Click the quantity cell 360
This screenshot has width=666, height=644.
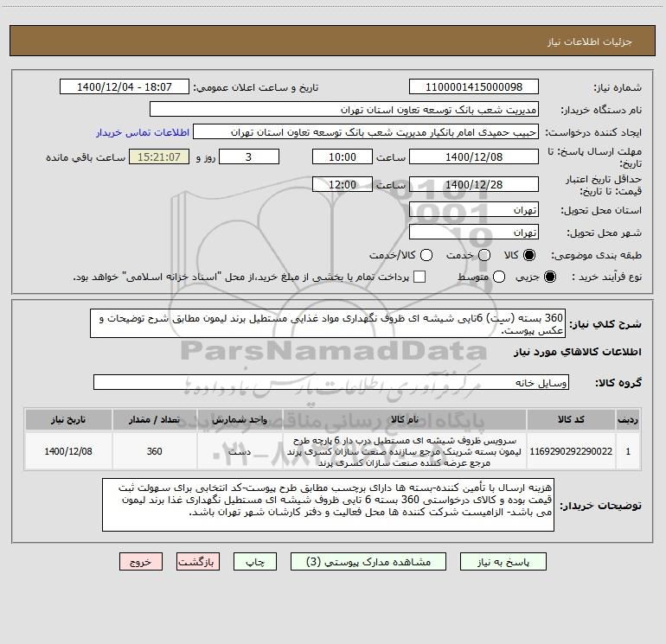coord(154,451)
